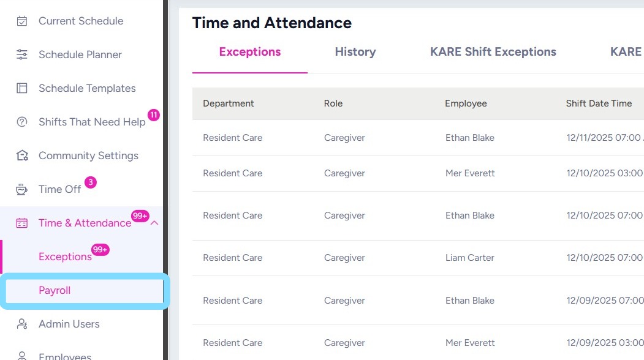Viewport: 644px width, 360px height.
Task: Select the Liam Carter exception row
Action: (469, 258)
